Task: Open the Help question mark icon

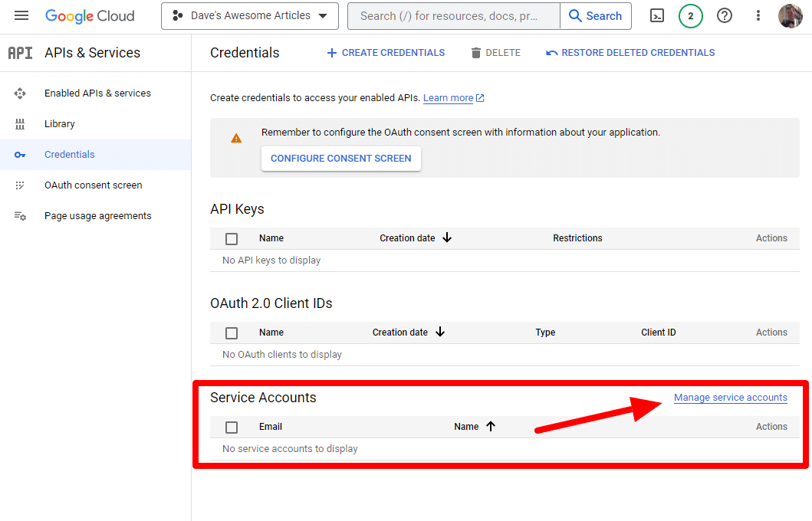Action: pos(725,15)
